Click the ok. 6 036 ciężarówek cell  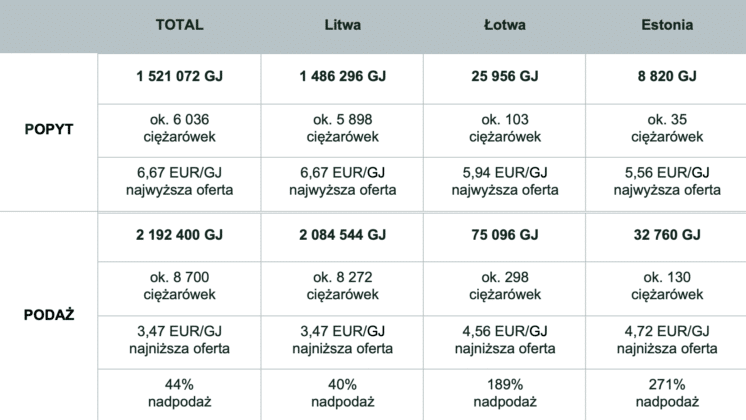pos(179,130)
